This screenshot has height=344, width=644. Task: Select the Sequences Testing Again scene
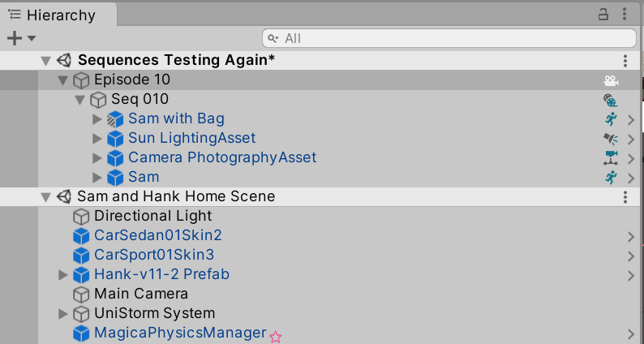[176, 60]
